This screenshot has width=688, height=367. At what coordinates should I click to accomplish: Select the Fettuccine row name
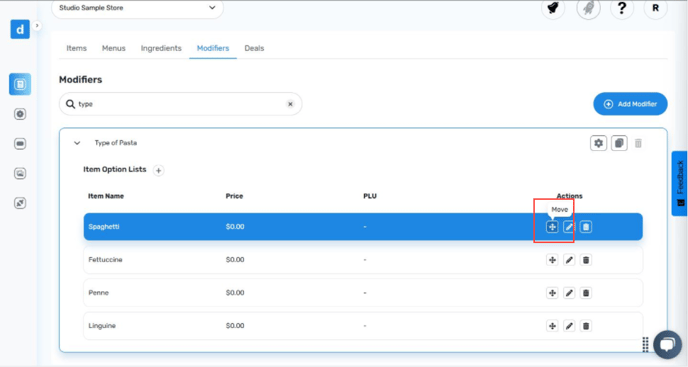[x=105, y=260]
